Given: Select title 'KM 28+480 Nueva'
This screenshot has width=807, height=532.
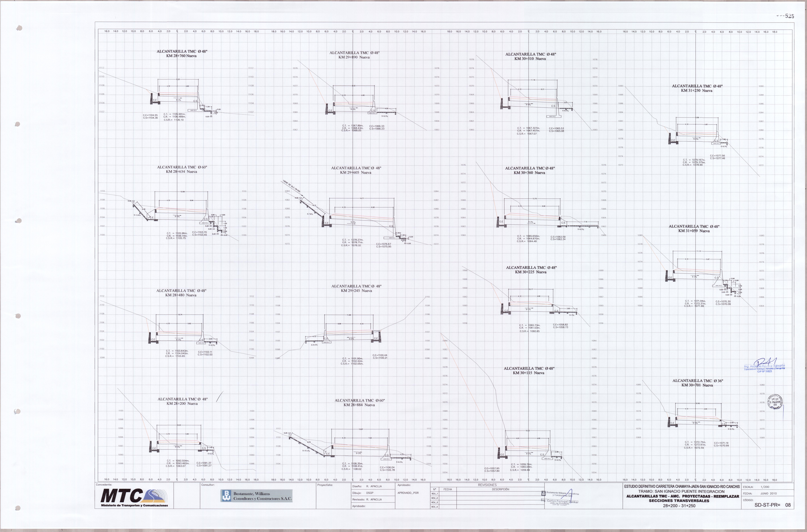Looking at the screenshot, I should point(181,295).
